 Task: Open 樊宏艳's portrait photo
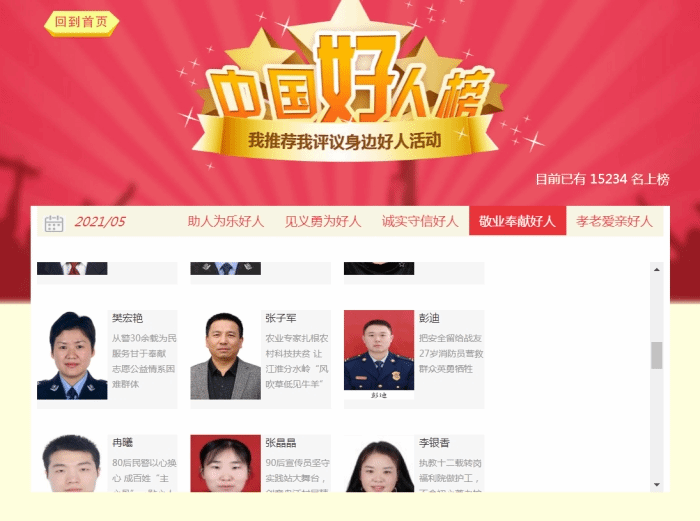point(72,355)
